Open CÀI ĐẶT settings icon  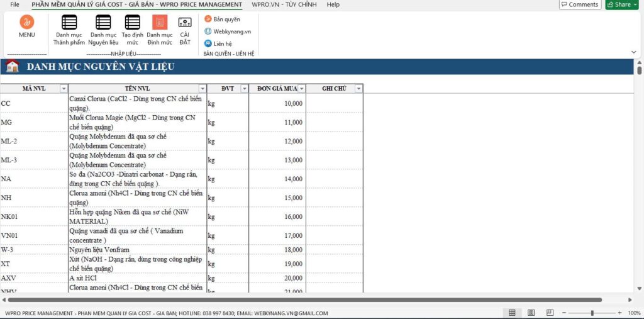coord(185,23)
